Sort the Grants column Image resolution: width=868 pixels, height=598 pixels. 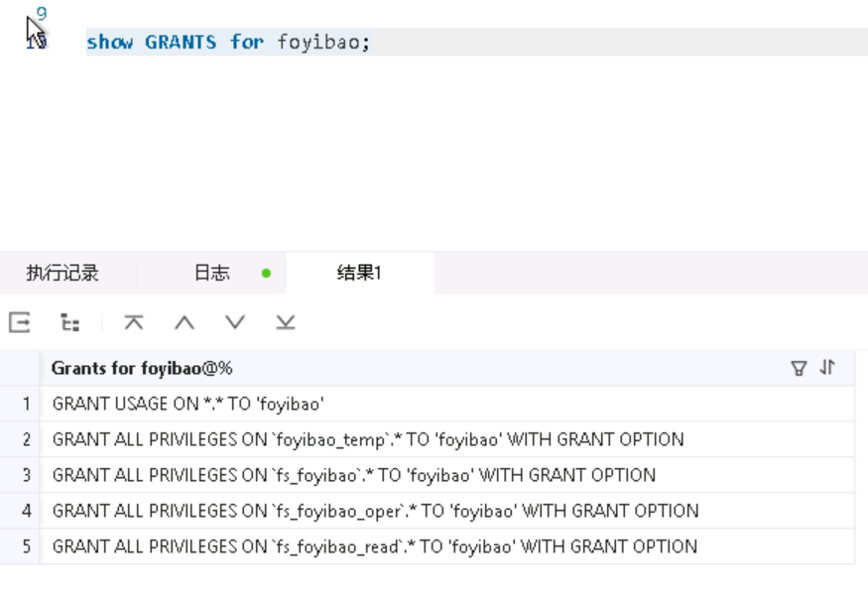pyautogui.click(x=827, y=367)
